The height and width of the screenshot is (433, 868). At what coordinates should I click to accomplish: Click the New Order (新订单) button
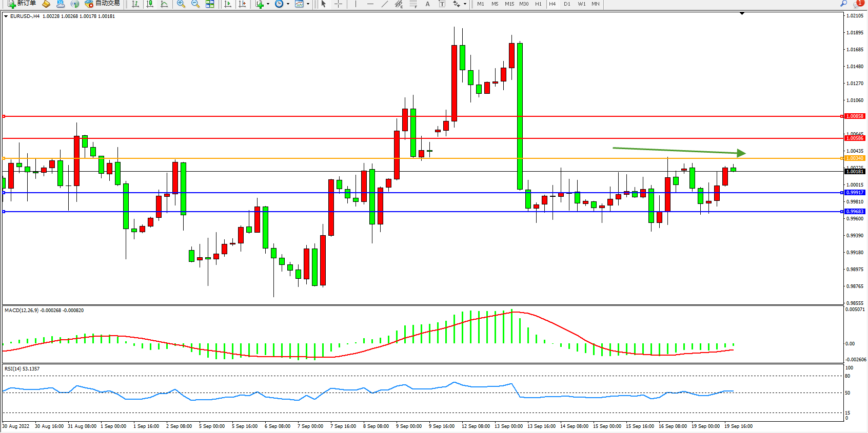click(x=22, y=4)
